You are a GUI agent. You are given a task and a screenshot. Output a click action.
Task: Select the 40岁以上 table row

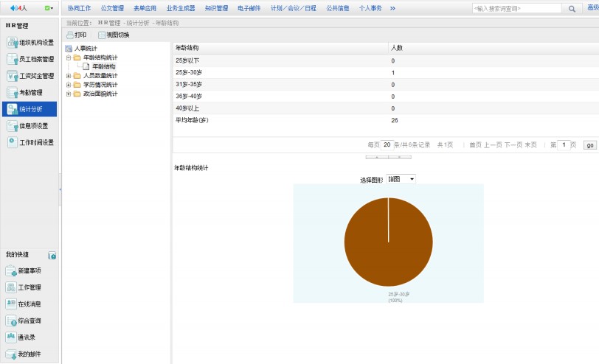[x=386, y=108]
